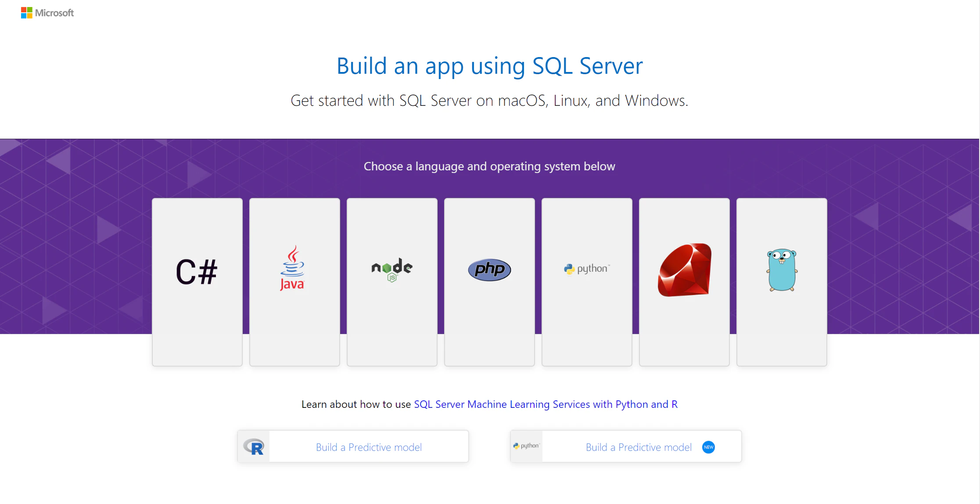The height and width of the screenshot is (504, 980).
Task: Click the R logo icon
Action: (x=254, y=447)
